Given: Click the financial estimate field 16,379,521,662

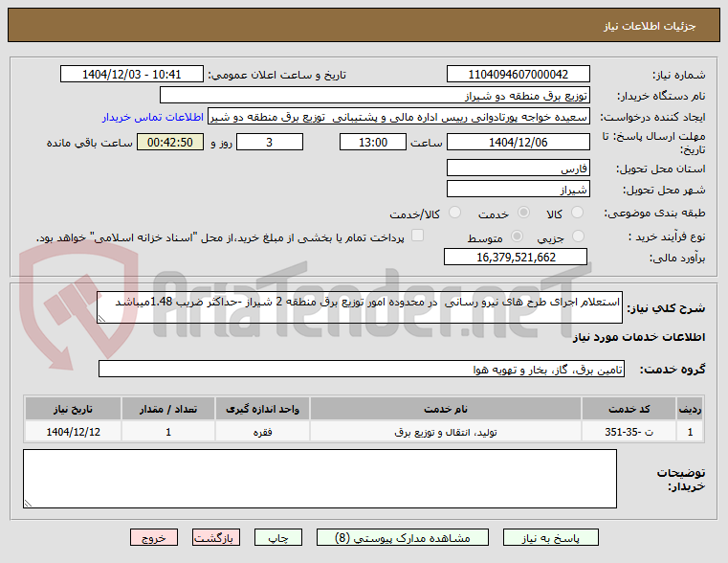Looking at the screenshot, I should [516, 257].
